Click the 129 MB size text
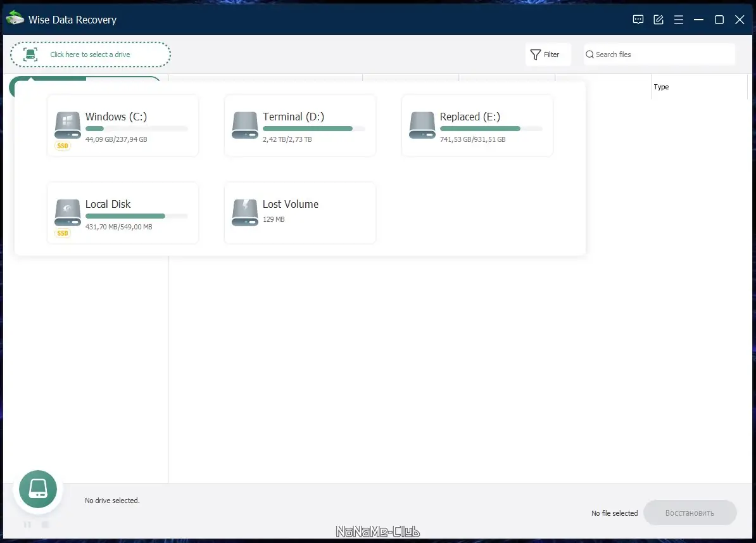 tap(274, 219)
